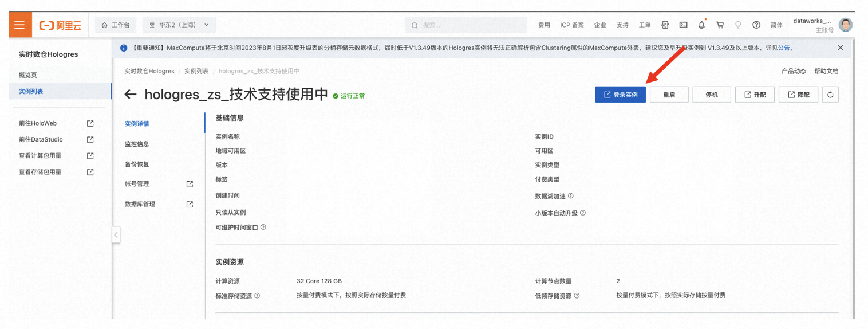Click help icon beside 标准存储资源
The width and height of the screenshot is (868, 329).
[257, 296]
